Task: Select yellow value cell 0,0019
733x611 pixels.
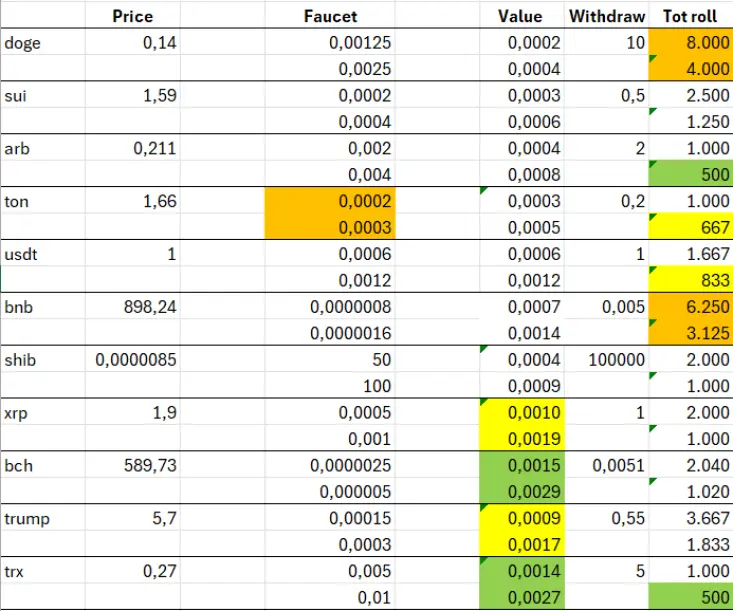Action: (522, 438)
